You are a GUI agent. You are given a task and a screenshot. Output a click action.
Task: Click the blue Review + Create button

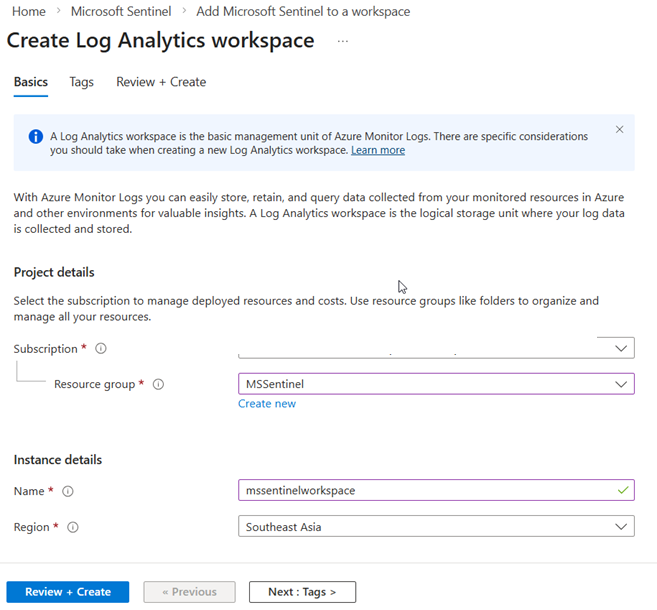68,592
